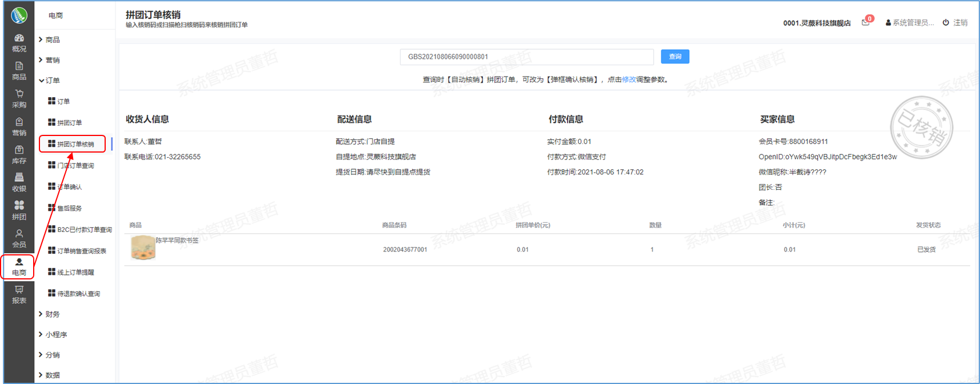Open the 订单 submenu item

click(59, 101)
